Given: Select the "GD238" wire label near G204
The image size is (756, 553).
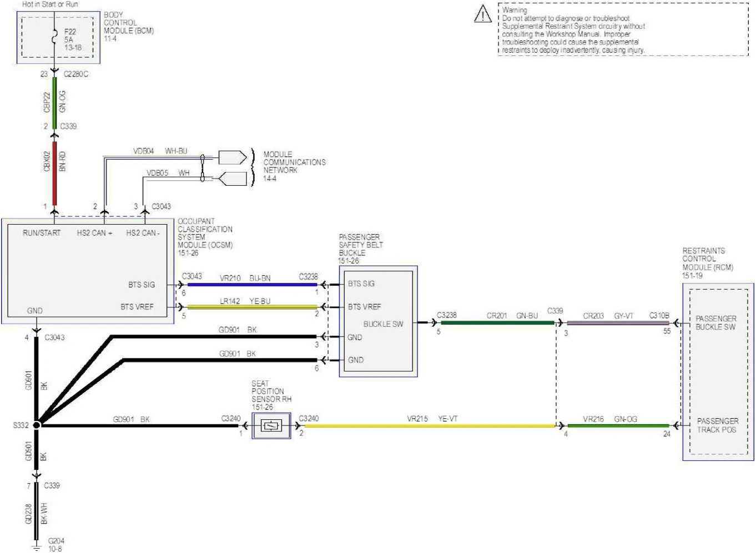Looking at the screenshot, I should (x=28, y=514).
